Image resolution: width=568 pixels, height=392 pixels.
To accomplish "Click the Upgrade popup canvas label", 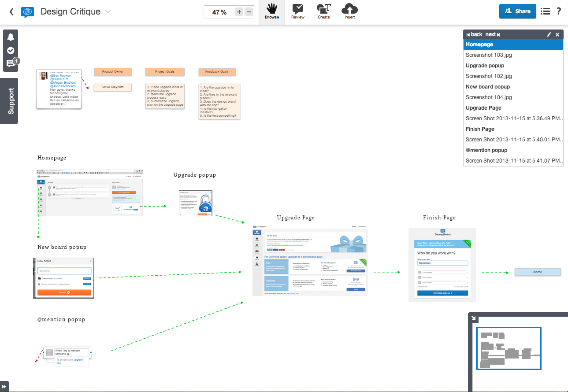I will pyautogui.click(x=195, y=175).
